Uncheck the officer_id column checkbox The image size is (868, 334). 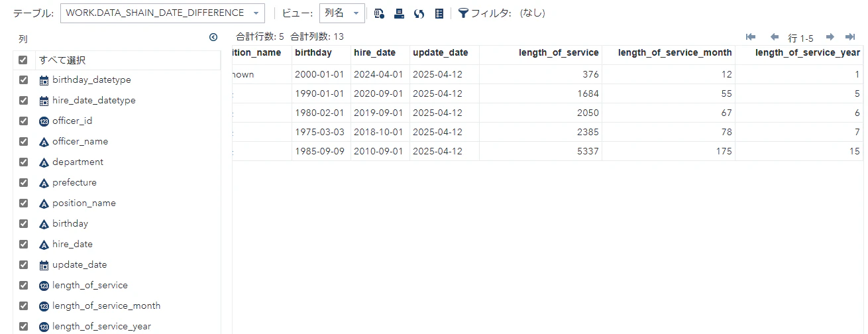pos(23,121)
